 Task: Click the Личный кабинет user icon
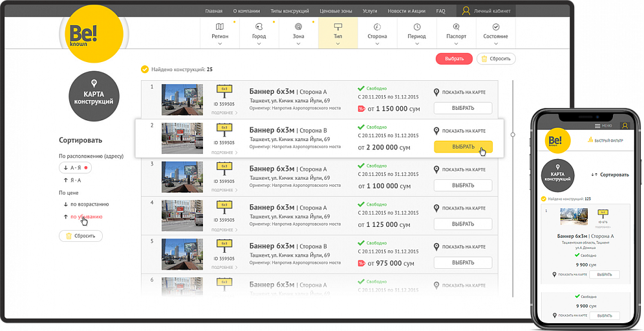(x=466, y=11)
